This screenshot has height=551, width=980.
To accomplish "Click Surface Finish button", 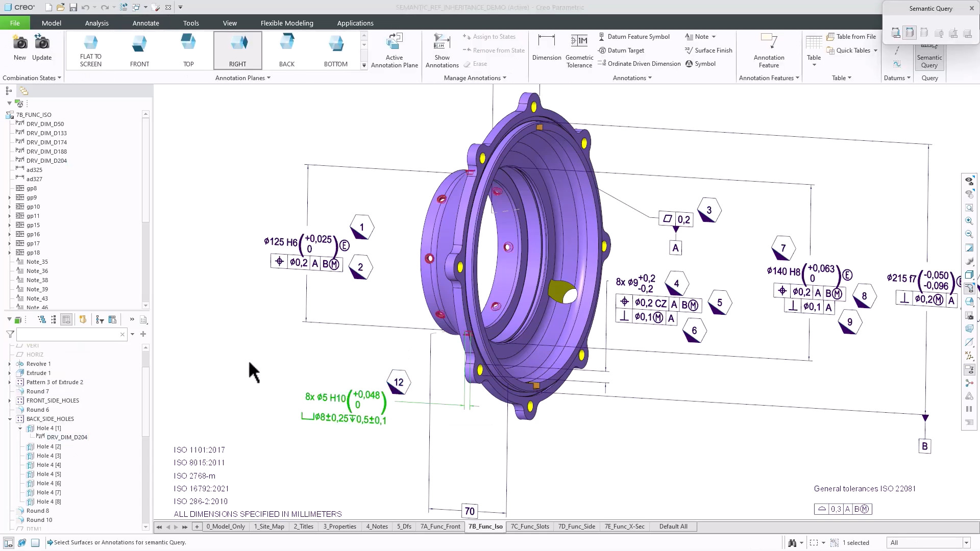I will tap(708, 51).
